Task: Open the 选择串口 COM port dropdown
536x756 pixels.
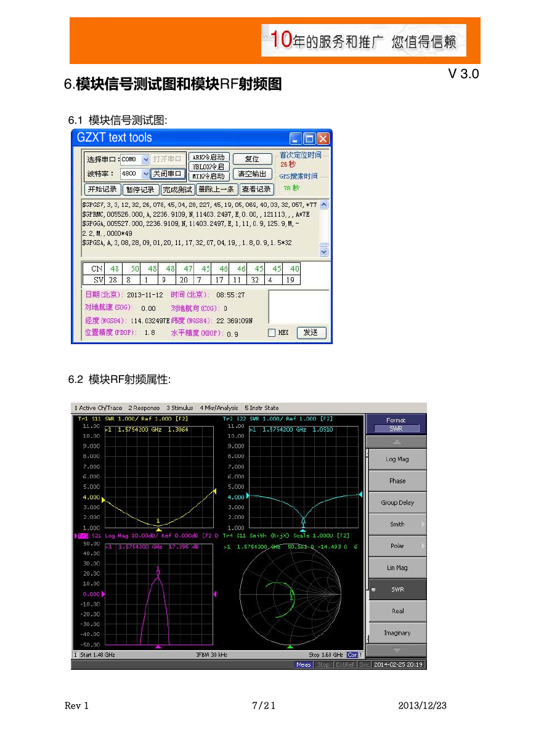Action: (x=145, y=159)
